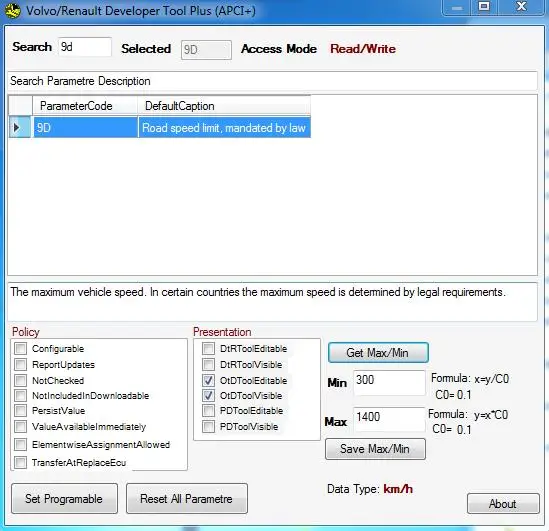Enable DtRToolEditable checkbox

pos(208,348)
